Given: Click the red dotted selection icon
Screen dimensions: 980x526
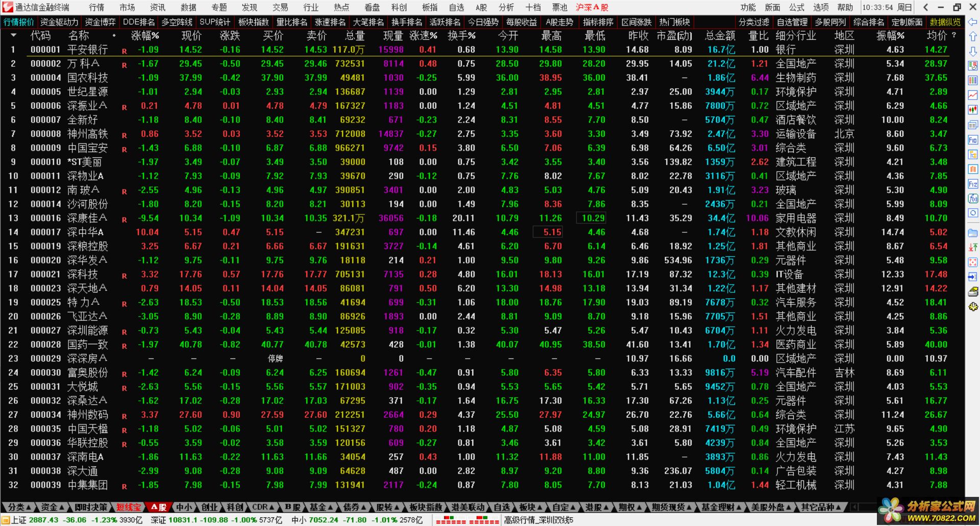Looking at the screenshot, I should 973,262.
